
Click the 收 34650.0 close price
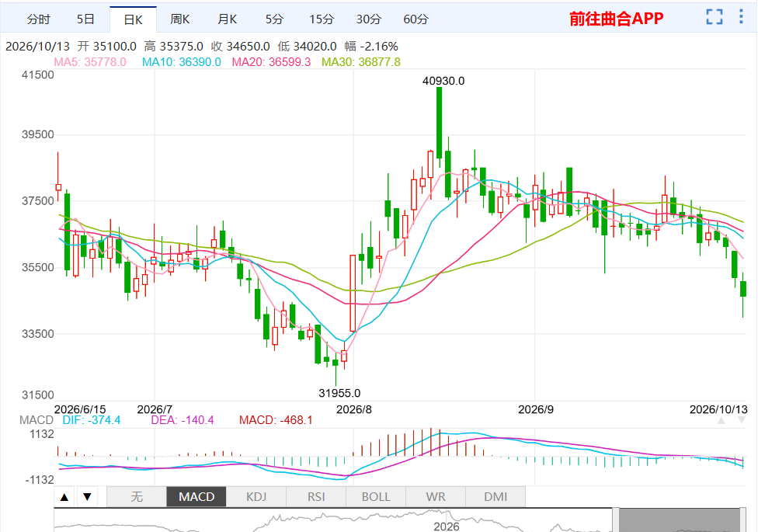pos(240,47)
